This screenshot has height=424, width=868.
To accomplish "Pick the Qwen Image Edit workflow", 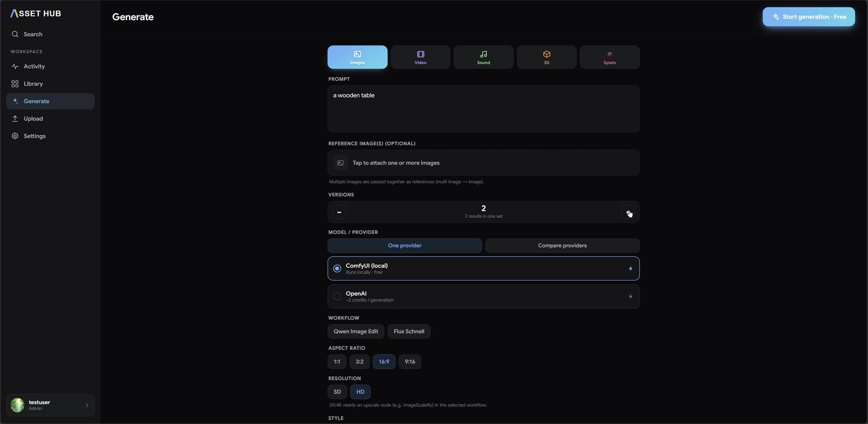I will 356,332.
